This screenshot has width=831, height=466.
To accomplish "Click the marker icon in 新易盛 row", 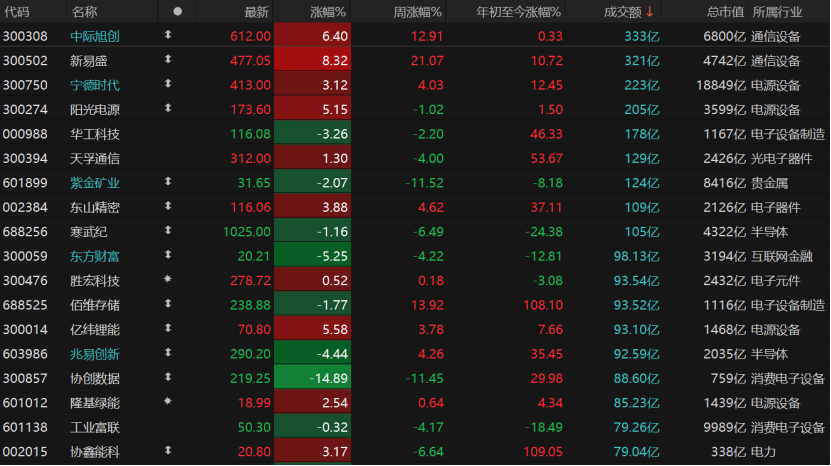I will 168,60.
